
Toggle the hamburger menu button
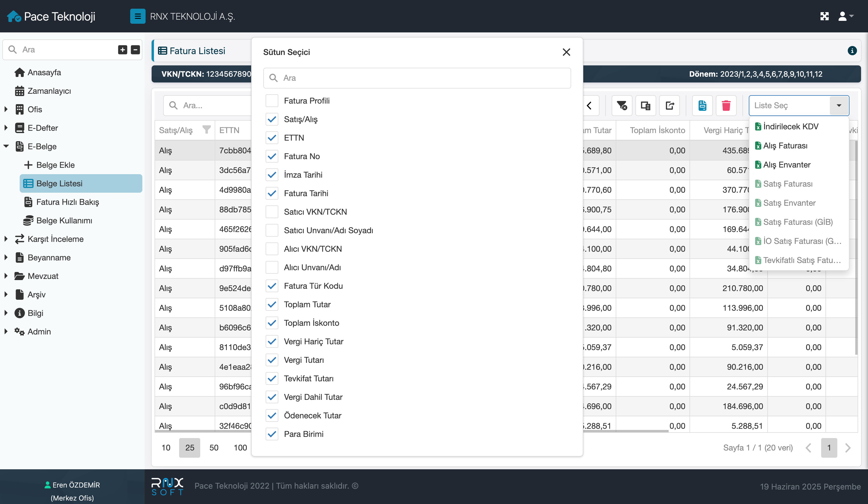point(137,16)
